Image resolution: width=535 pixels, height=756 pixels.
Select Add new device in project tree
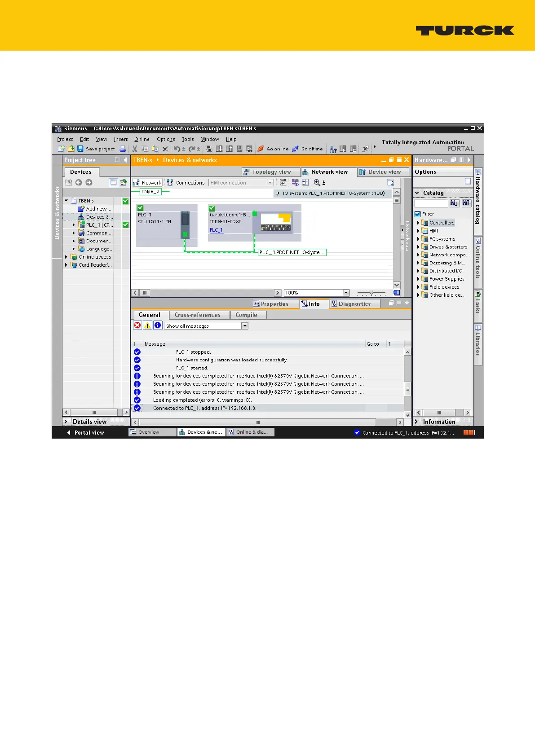(95, 209)
